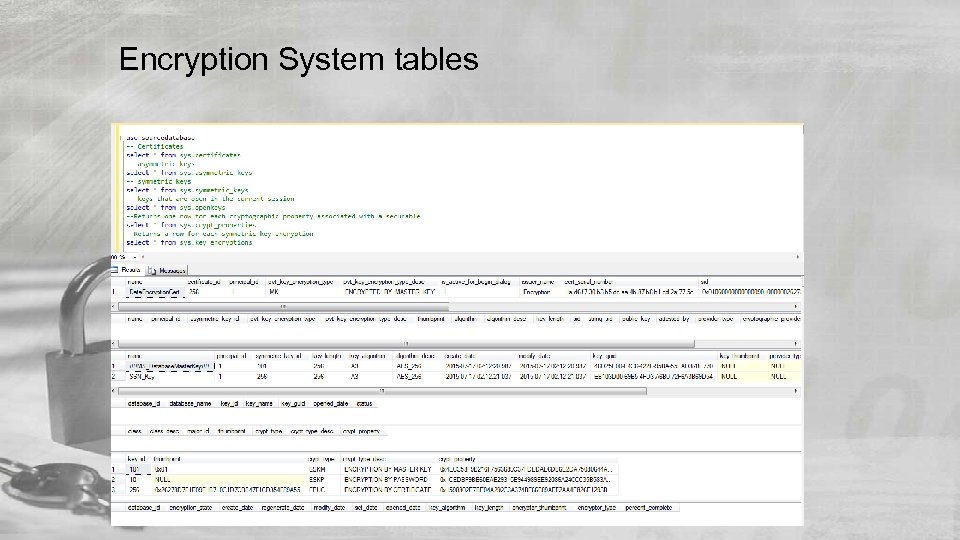The height and width of the screenshot is (540, 960).
Task: Select the ESKP crypt_type cell
Action: click(322, 480)
